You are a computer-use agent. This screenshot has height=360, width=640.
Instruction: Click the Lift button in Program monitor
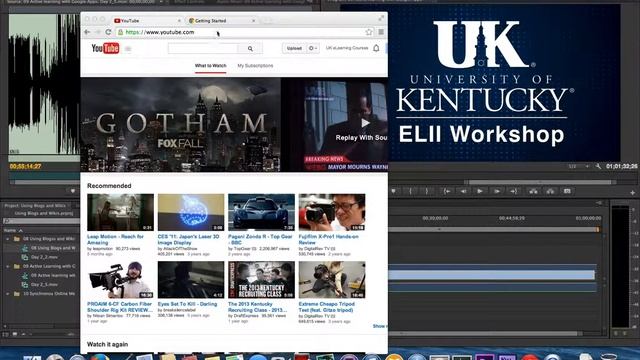tap(533, 191)
